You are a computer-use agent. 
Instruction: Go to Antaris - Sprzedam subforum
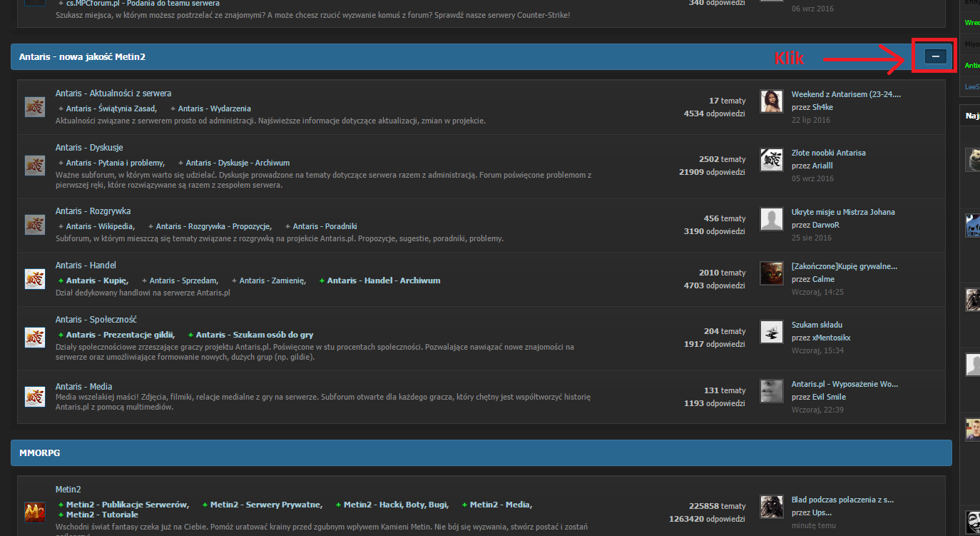tap(183, 280)
